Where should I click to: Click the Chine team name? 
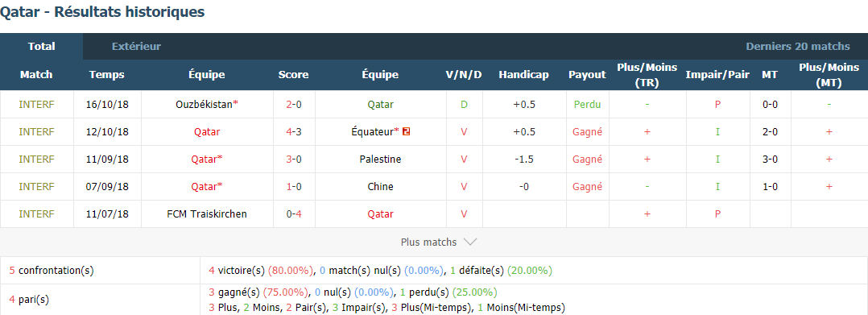point(380,187)
